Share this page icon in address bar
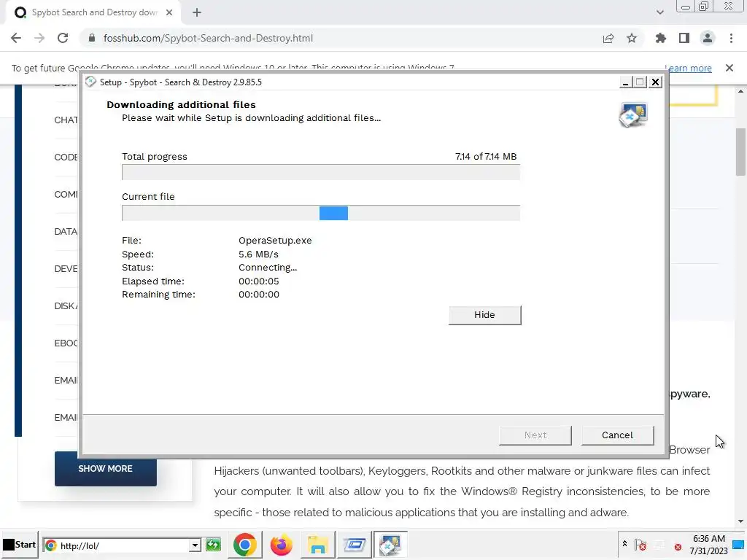 click(x=608, y=38)
